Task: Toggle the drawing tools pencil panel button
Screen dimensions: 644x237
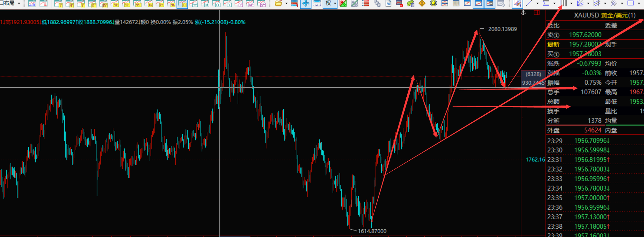Action: point(517,4)
